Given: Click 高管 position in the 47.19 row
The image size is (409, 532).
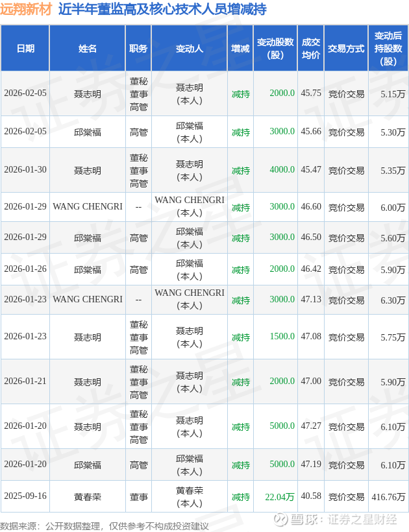Looking at the screenshot, I should pos(138,465).
